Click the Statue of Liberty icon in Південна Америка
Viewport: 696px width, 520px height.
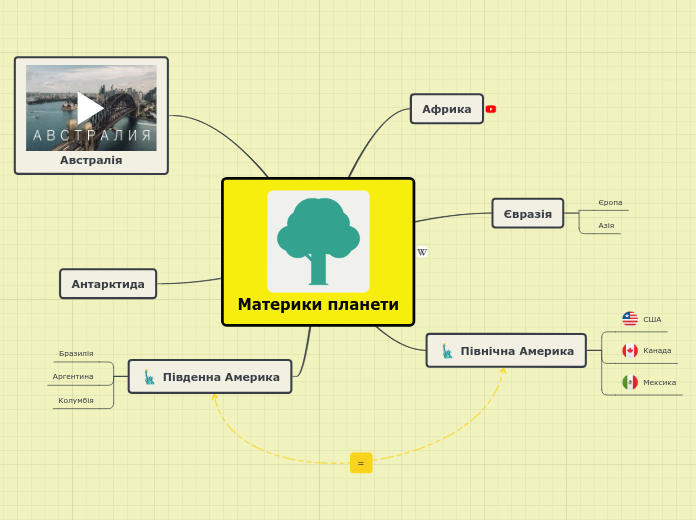click(x=150, y=377)
